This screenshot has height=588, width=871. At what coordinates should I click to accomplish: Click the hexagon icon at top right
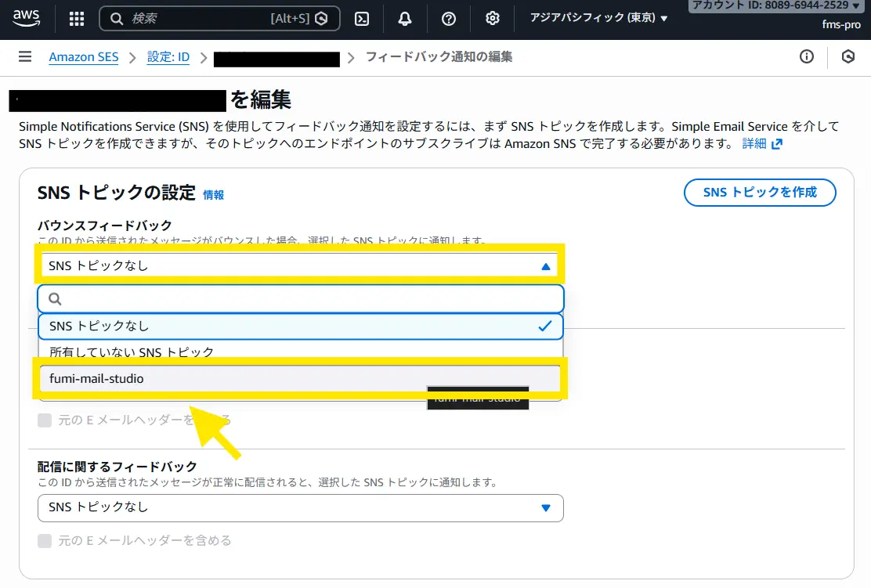point(848,57)
